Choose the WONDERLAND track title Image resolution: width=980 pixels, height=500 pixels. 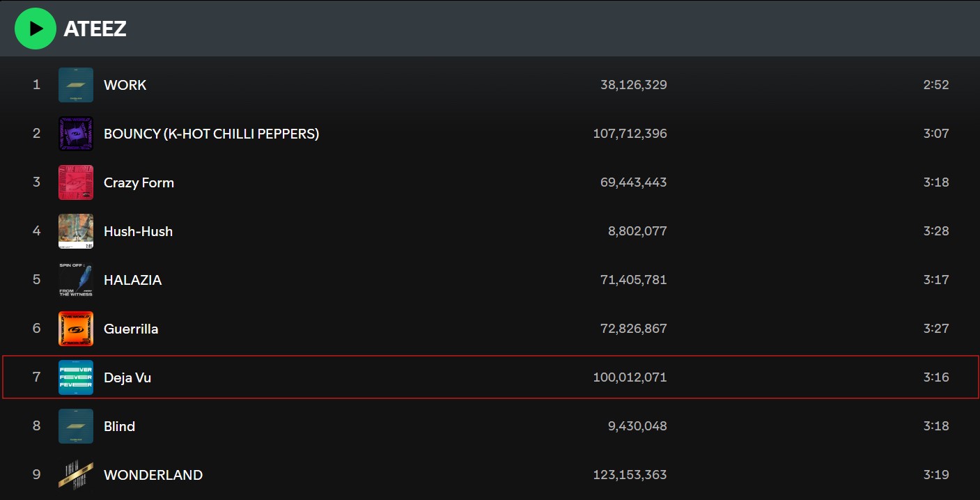click(153, 475)
